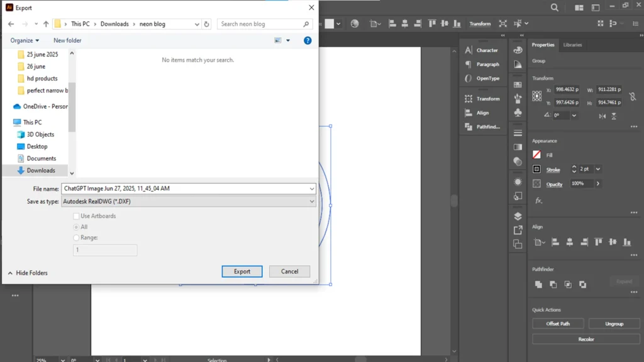Click the Illustrator search magnifier icon

(555, 8)
